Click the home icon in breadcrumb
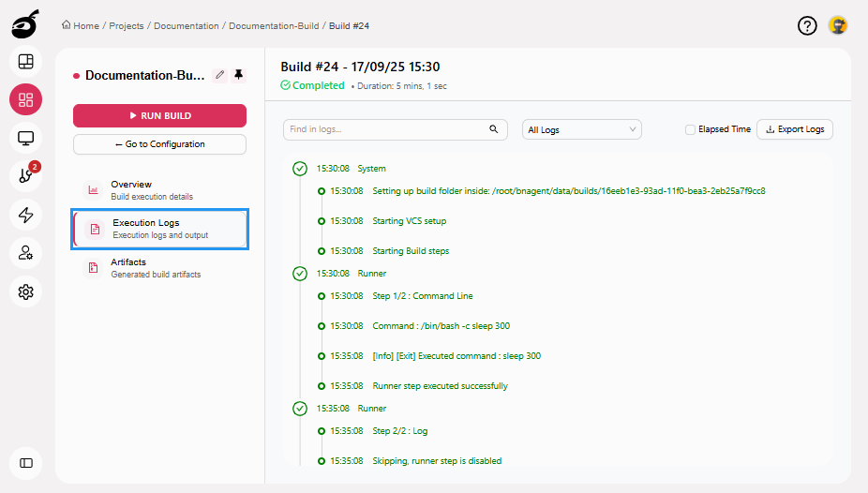Viewport: 868px width, 493px height. pos(66,25)
